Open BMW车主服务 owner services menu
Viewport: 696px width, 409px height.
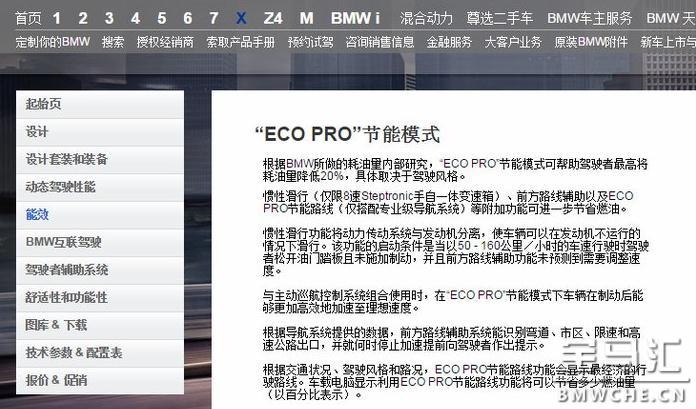(589, 18)
